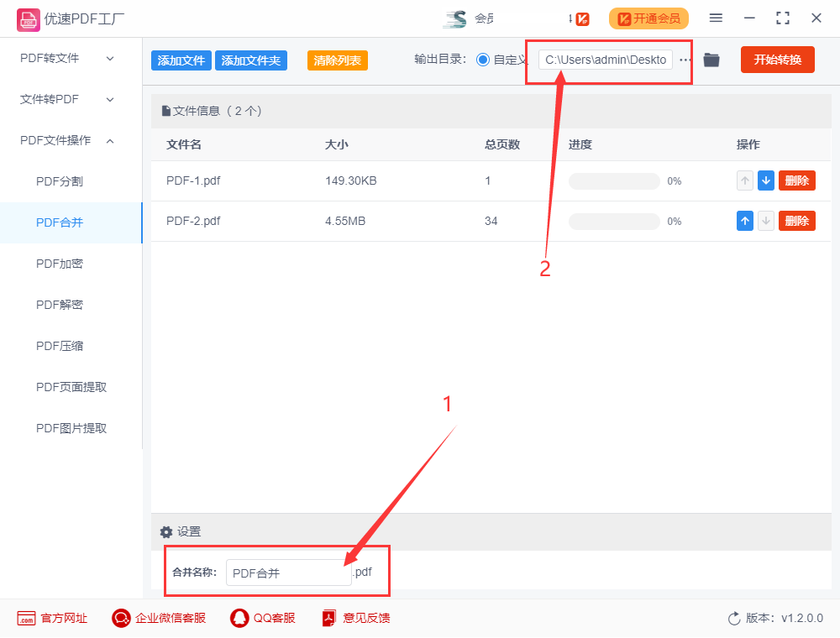840x638 pixels.
Task: Move PDF-1.pdf down using blue down arrow
Action: click(x=765, y=180)
